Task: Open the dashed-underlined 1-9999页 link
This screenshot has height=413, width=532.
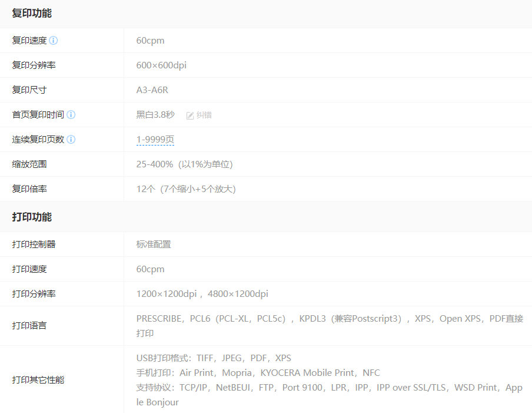Action: pos(155,140)
